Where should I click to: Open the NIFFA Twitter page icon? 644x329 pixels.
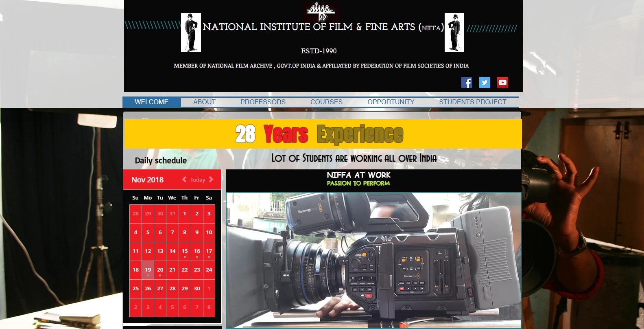[485, 83]
